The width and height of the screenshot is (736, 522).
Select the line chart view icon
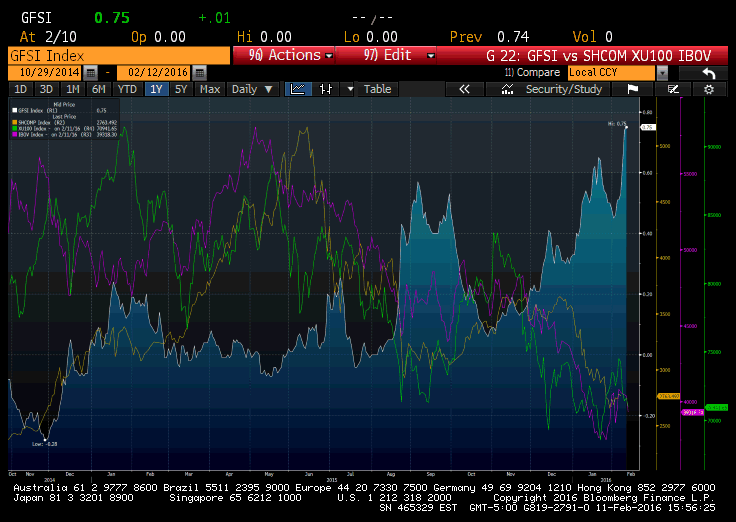coord(298,89)
